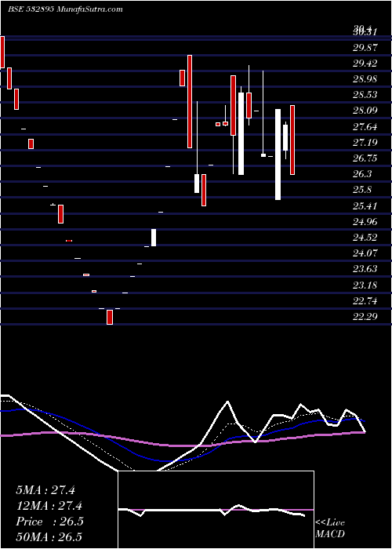Click the 28.53 price axis label
The image size is (392, 549).
point(365,95)
